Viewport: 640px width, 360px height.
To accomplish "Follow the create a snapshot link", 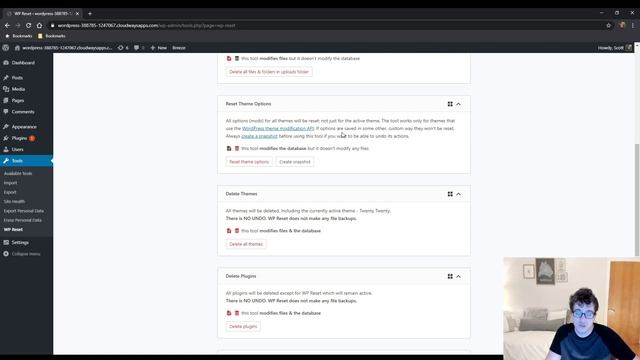I will [x=259, y=136].
